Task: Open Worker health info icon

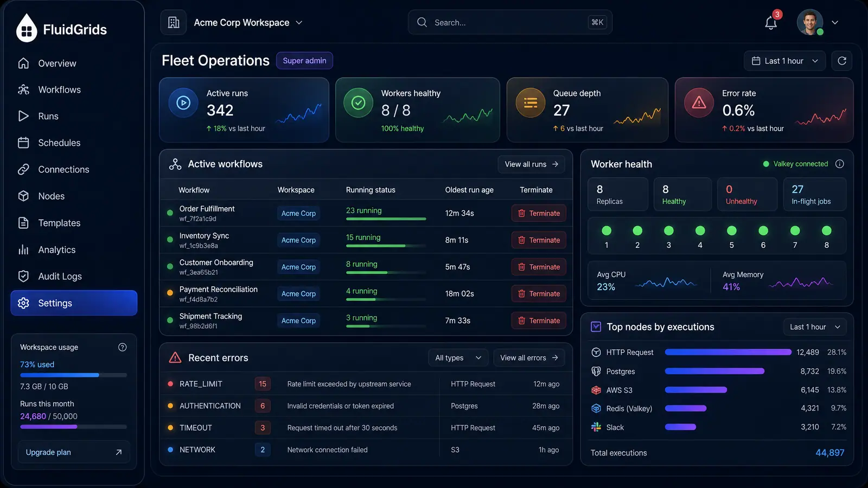Action: coord(840,164)
